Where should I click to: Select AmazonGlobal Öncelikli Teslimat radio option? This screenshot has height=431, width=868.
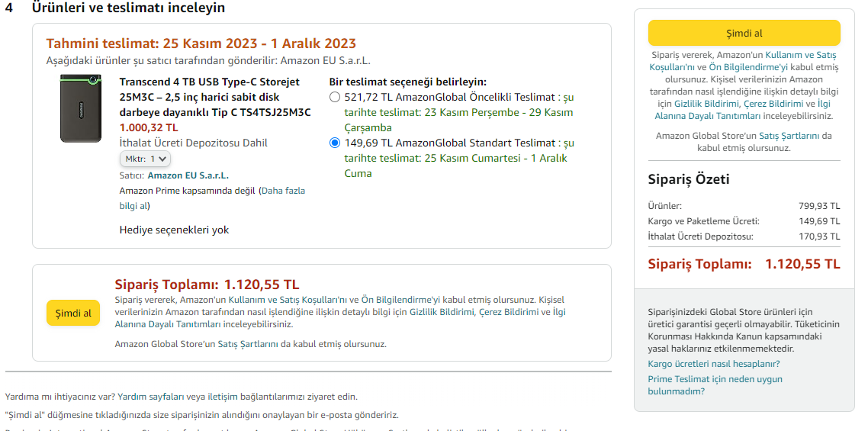click(334, 98)
